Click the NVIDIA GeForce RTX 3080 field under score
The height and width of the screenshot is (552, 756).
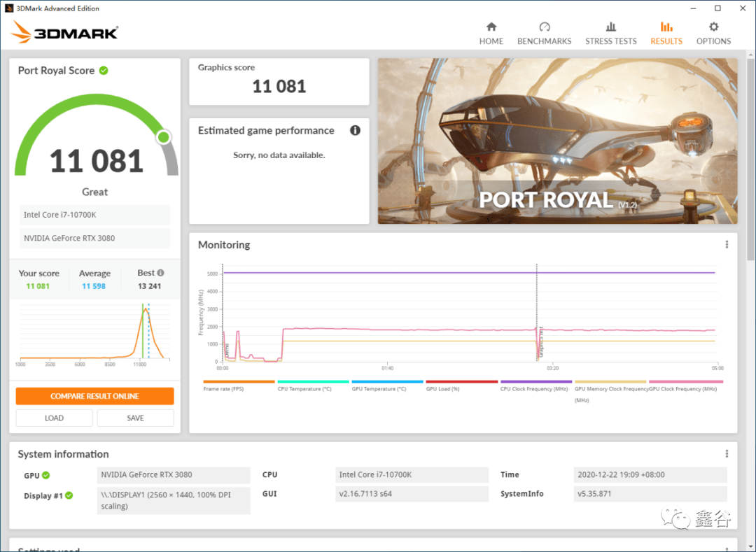[x=94, y=238]
